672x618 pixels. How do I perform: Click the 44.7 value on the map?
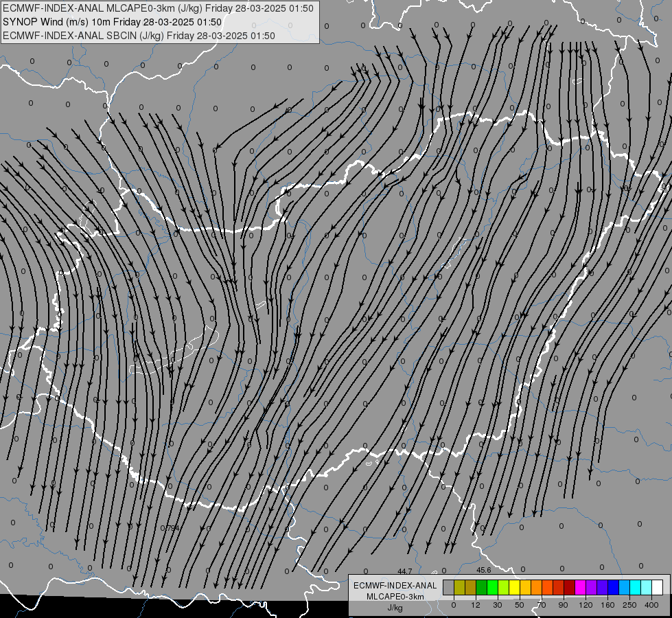pos(405,571)
